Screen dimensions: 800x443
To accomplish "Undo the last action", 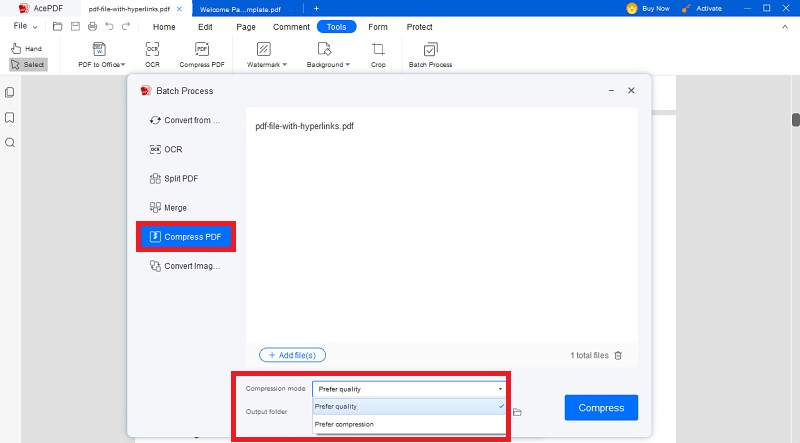I will (x=109, y=26).
